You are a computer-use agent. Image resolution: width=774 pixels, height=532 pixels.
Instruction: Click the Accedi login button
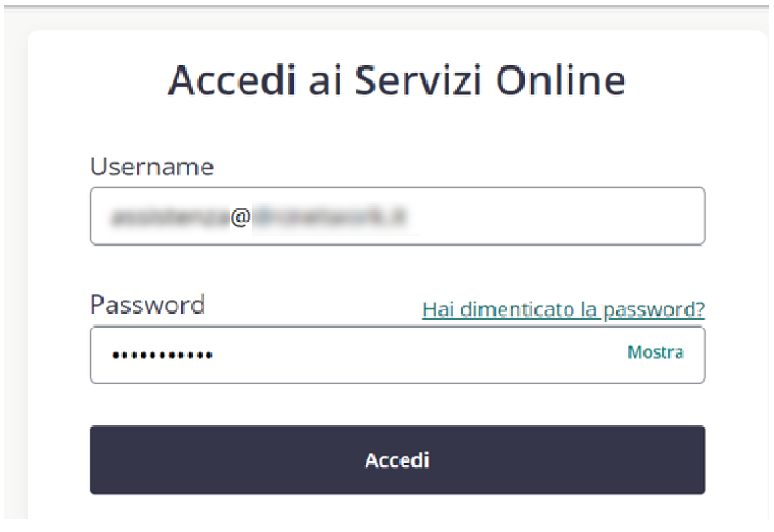tap(397, 459)
